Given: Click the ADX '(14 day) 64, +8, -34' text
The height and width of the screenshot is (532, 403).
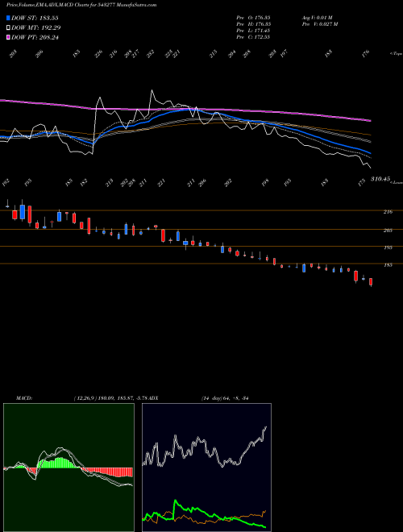Looking at the screenshot, I should click(225, 398).
